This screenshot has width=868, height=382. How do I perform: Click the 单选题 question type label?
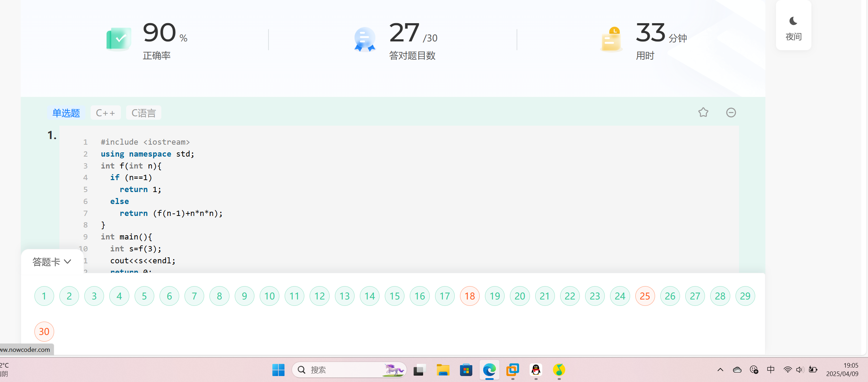(66, 113)
